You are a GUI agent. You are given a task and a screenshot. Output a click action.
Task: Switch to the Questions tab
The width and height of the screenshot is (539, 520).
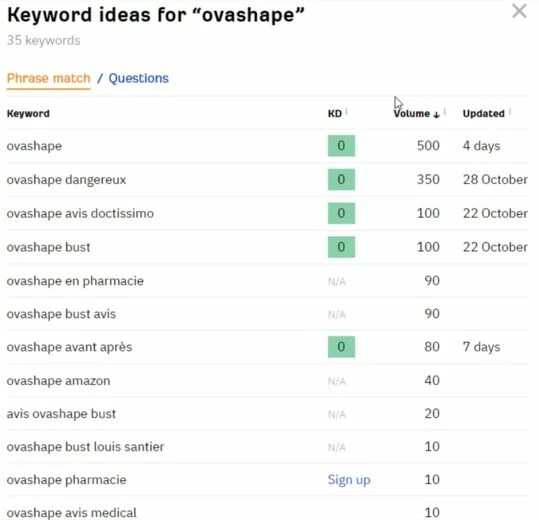pos(139,78)
